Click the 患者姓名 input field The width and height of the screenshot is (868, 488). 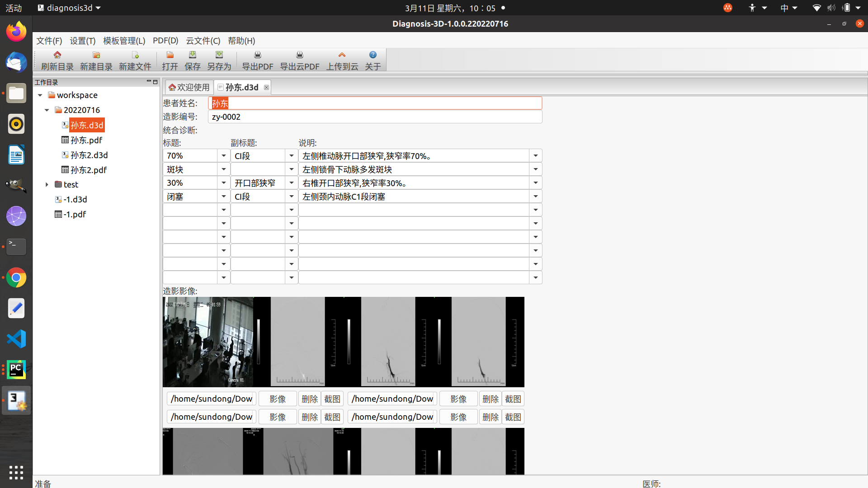375,103
